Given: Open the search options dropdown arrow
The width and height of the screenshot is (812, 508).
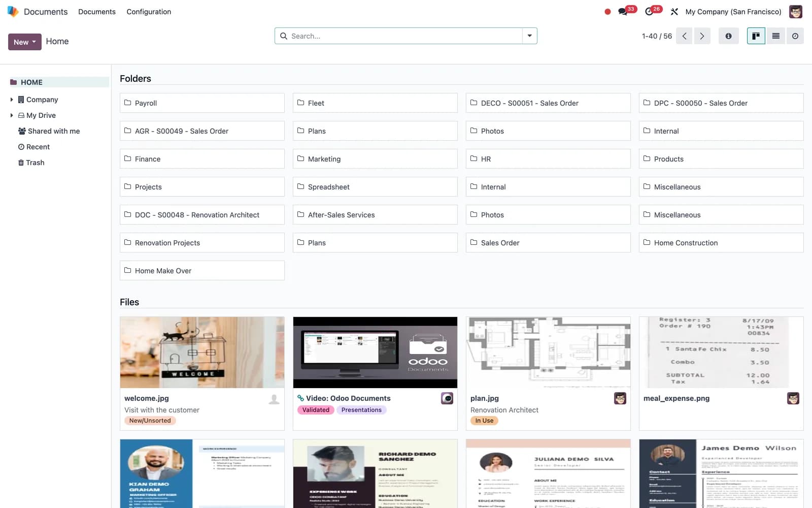Looking at the screenshot, I should pyautogui.click(x=529, y=36).
